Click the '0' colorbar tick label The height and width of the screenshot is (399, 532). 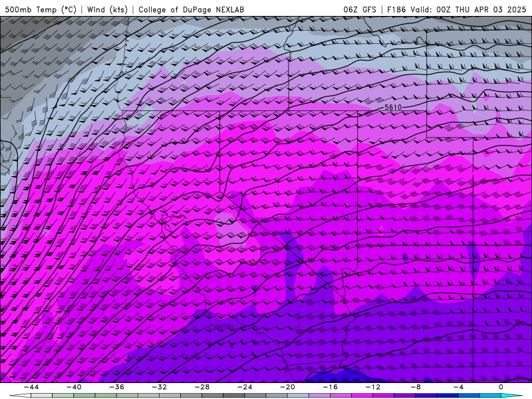501,387
